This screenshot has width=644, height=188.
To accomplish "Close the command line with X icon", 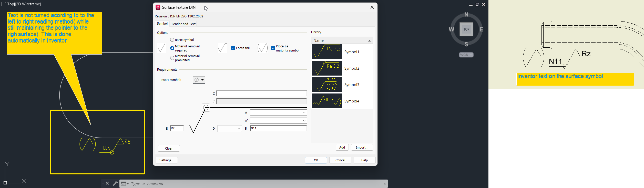I will tap(107, 183).
